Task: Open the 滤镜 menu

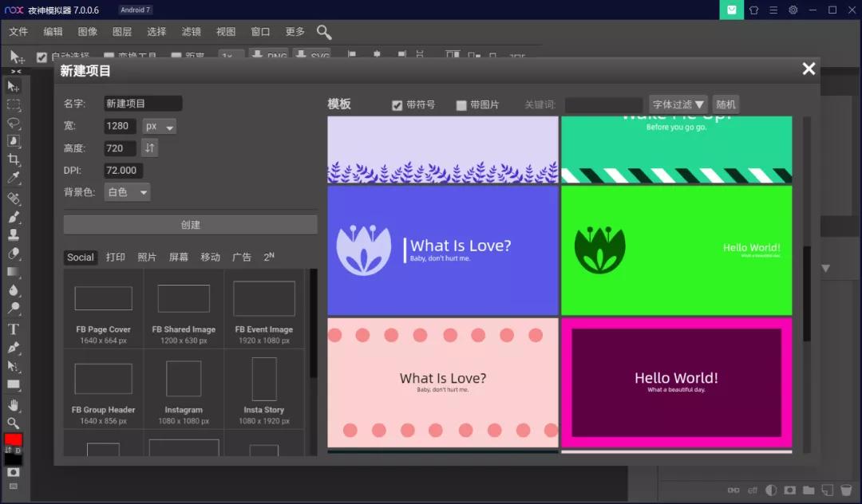Action: pyautogui.click(x=191, y=32)
